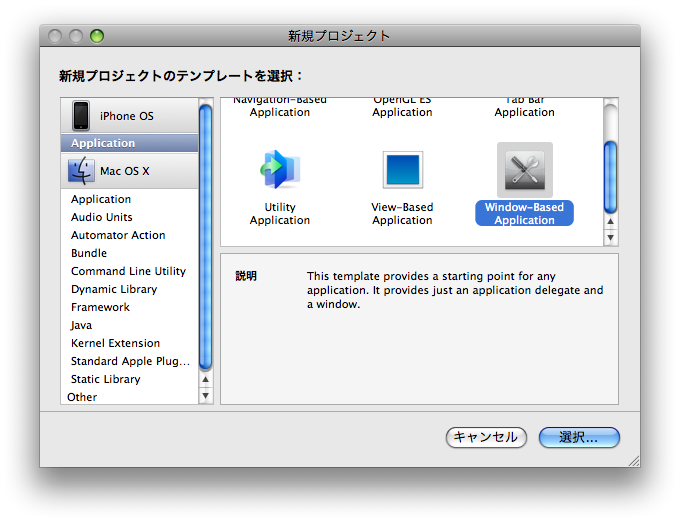Pick the OpenGL ES Application template

tap(402, 107)
